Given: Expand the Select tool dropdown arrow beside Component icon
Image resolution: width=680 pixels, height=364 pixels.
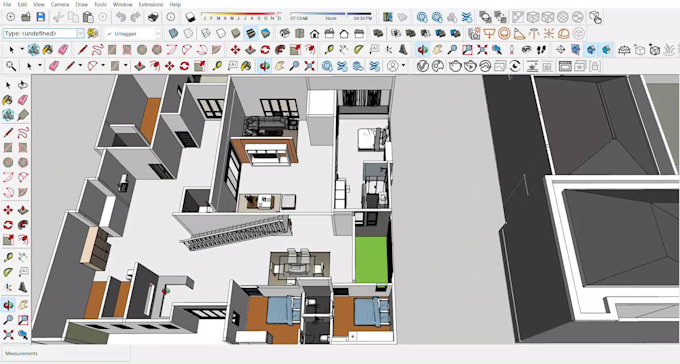Looking at the screenshot, I should (x=22, y=50).
